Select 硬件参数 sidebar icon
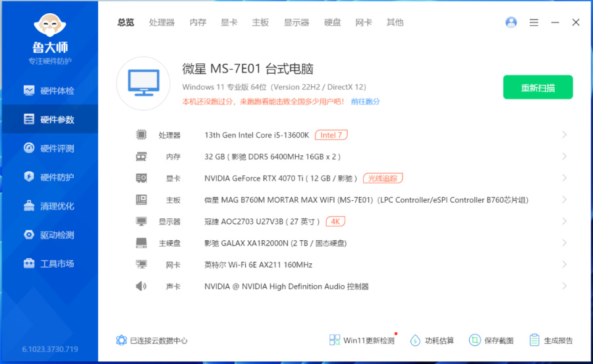The height and width of the screenshot is (364, 593). tap(29, 119)
